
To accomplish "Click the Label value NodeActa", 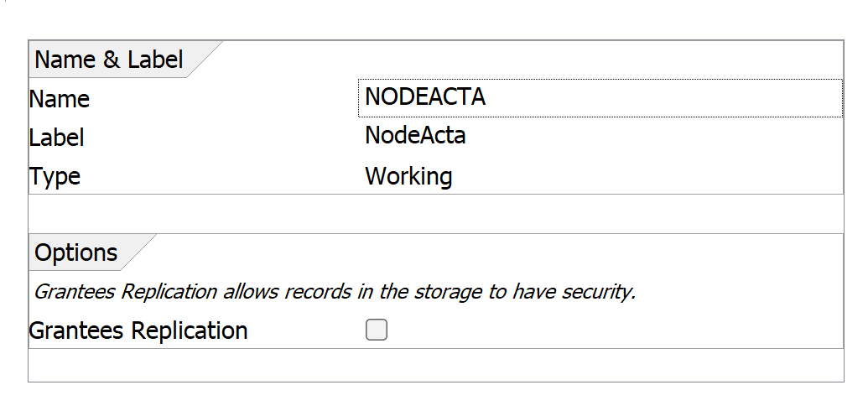I will coord(415,136).
